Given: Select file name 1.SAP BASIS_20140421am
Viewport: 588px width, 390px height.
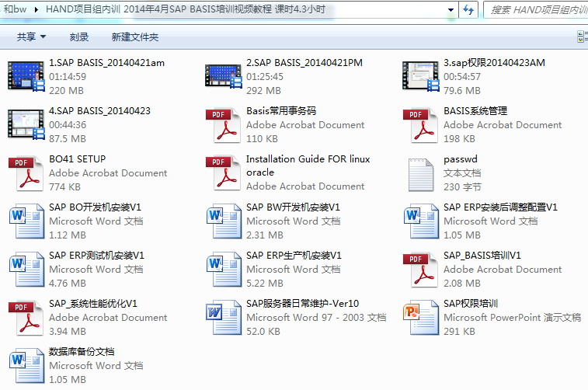Looking at the screenshot, I should click(107, 63).
